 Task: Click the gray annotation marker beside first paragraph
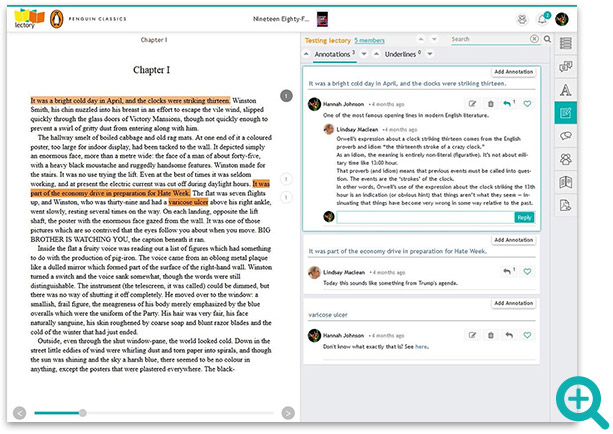287,96
